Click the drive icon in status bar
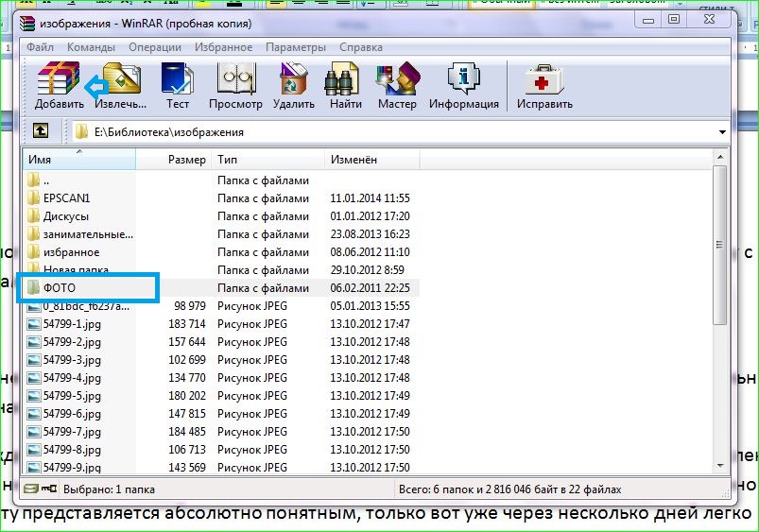 tap(31, 489)
